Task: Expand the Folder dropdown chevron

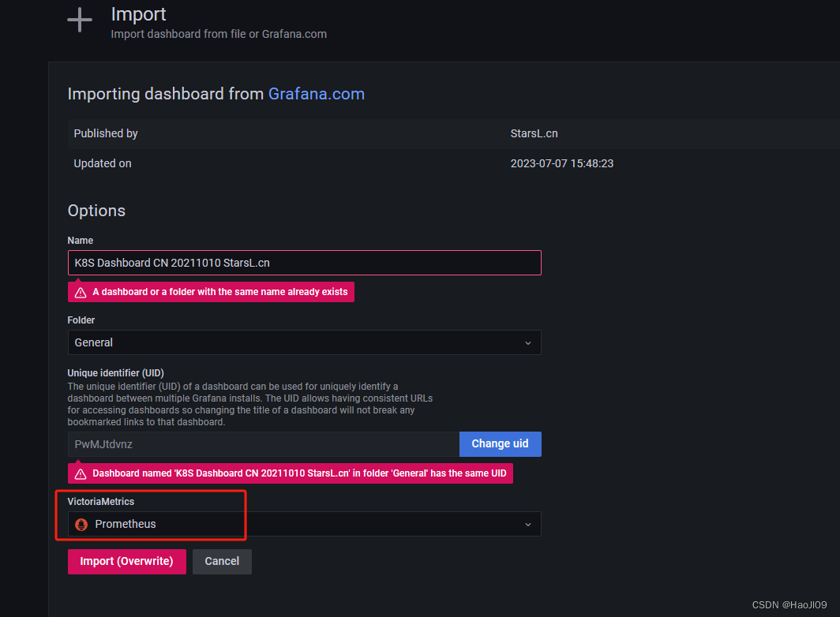Action: pyautogui.click(x=527, y=342)
